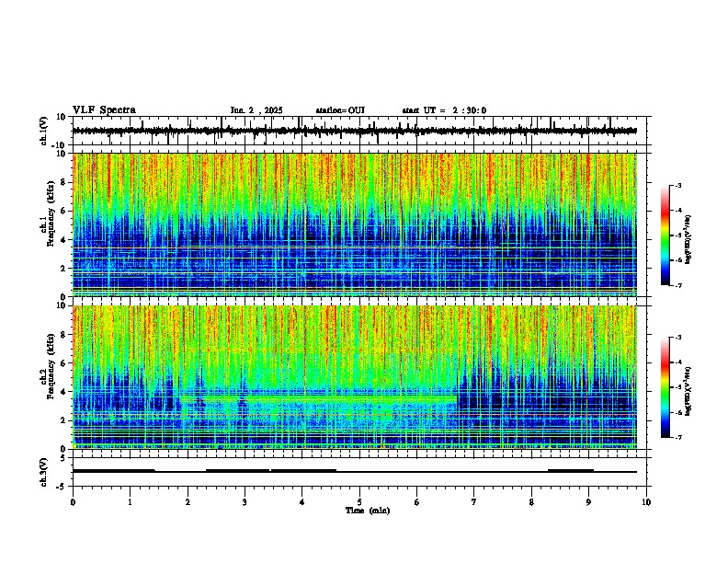
Task: Click time axis tick label "3"
Action: click(x=245, y=502)
